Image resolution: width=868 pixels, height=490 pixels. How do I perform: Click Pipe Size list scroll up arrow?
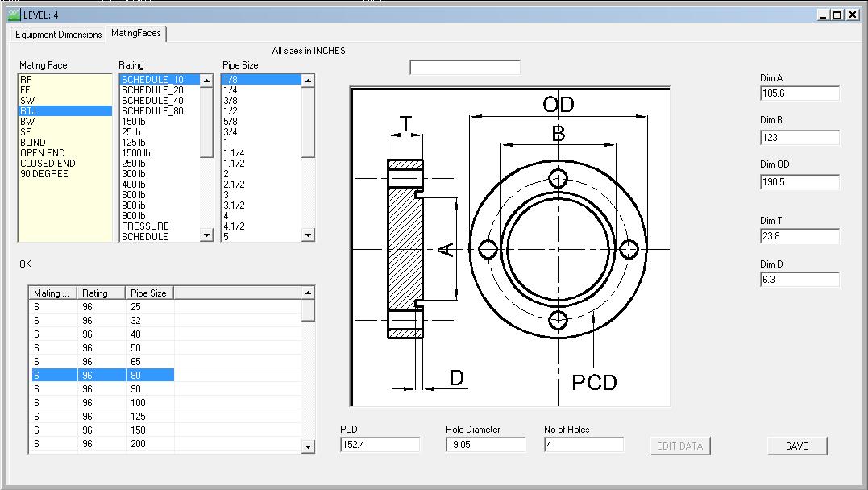[x=309, y=81]
